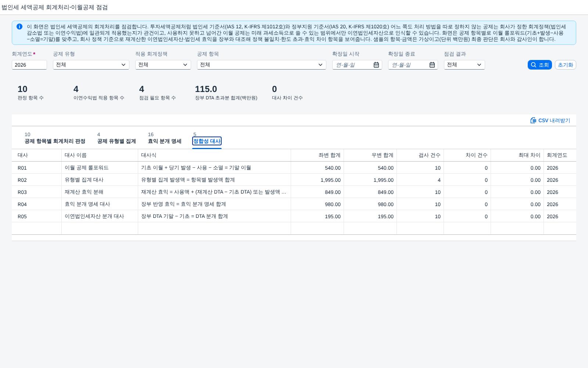Click the 장부 DTA 초과분 합계 value 115.0
This screenshot has width=588, height=368.
[206, 89]
